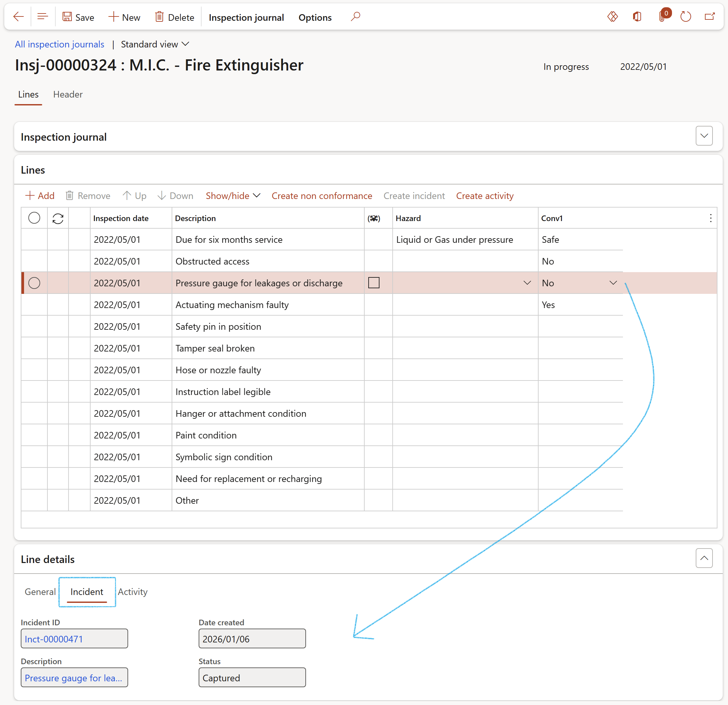728x705 pixels.
Task: Open the Office app icon
Action: [x=637, y=17]
